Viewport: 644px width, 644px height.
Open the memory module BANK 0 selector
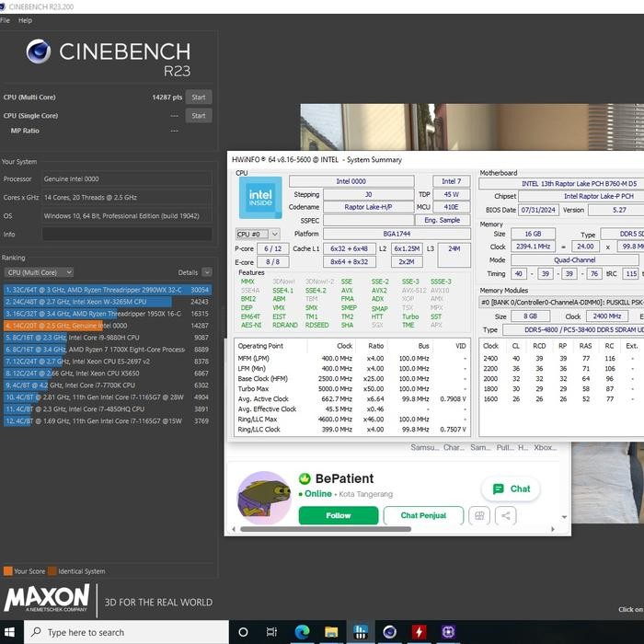561,303
